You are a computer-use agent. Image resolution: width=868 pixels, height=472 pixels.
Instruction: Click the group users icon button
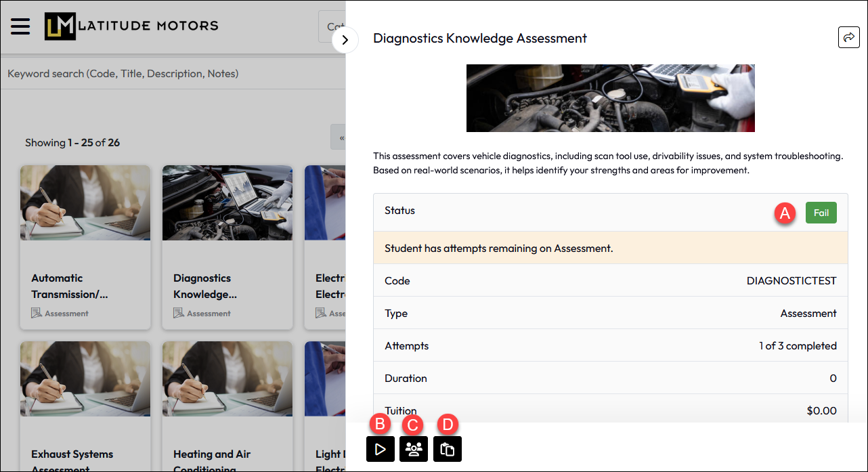[x=414, y=449]
